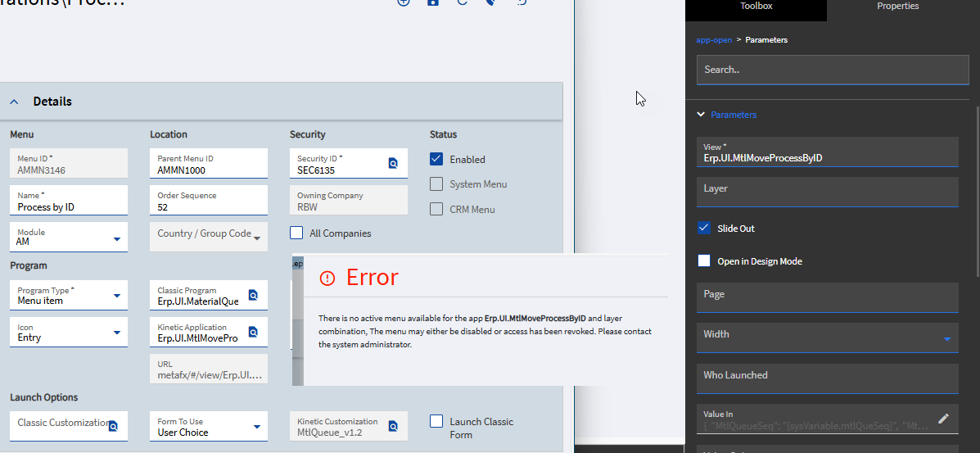Click the Search.. field in Properties
Screen dimensions: 980x453
click(833, 70)
